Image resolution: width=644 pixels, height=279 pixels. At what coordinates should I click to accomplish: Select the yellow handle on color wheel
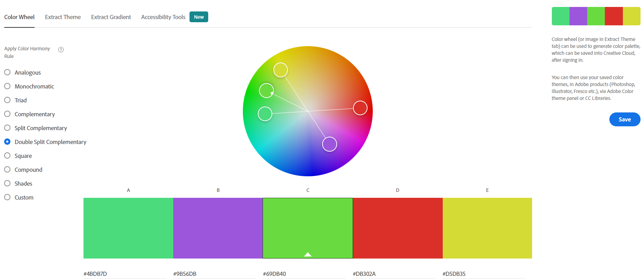click(280, 70)
